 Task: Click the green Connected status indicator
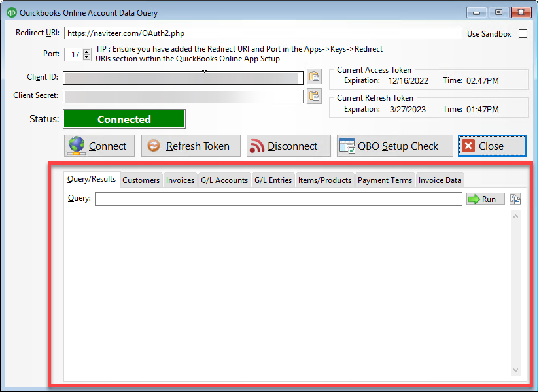coord(124,119)
